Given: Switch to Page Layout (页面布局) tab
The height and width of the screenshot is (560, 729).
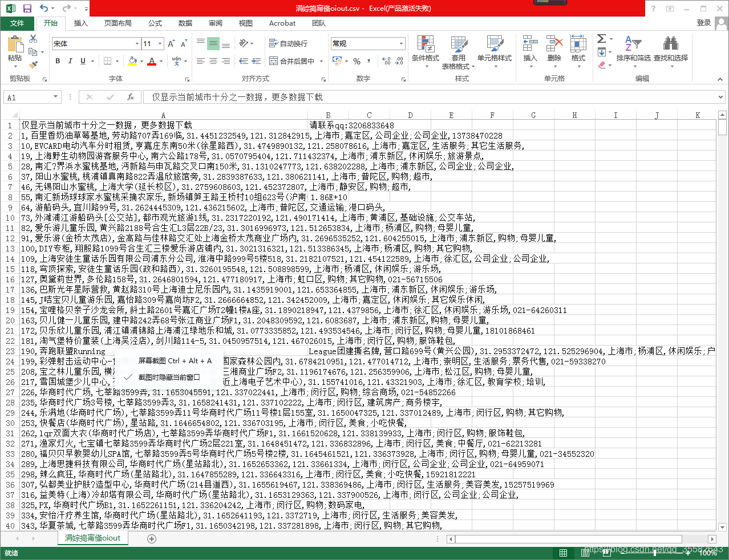Looking at the screenshot, I should 118,23.
